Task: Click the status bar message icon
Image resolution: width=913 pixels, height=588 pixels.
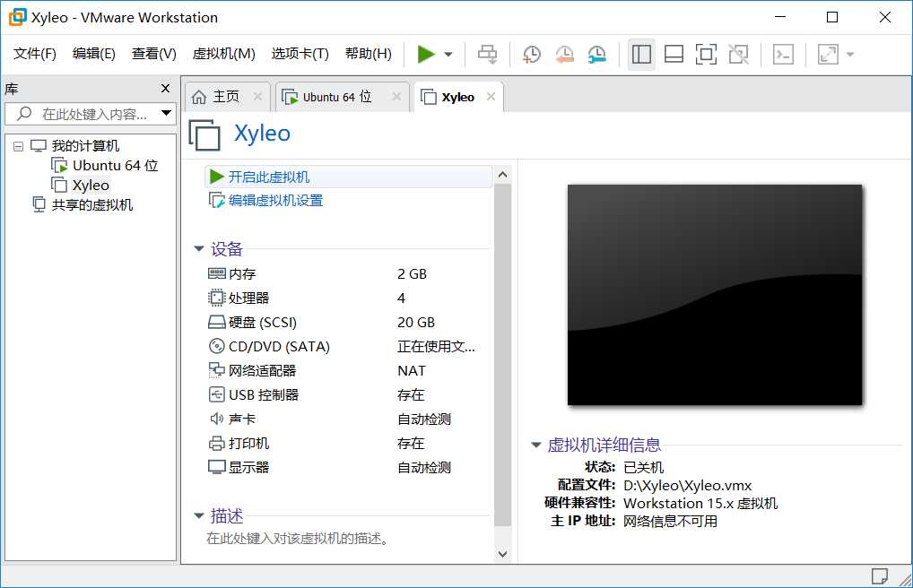Action: (880, 576)
